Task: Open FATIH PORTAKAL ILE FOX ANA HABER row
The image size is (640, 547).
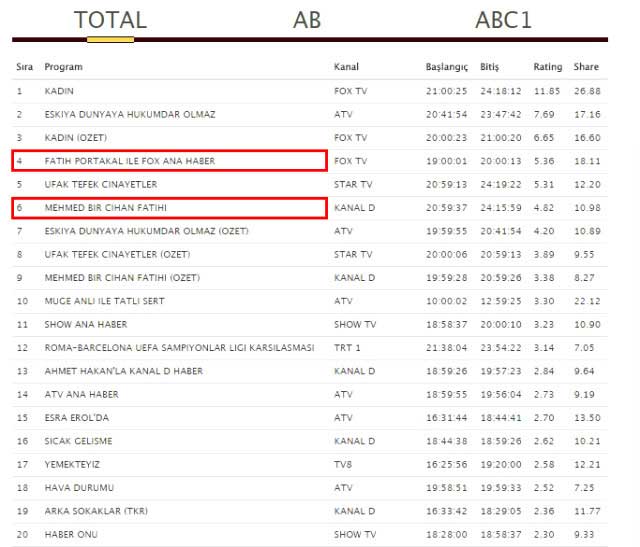Action: point(129,161)
